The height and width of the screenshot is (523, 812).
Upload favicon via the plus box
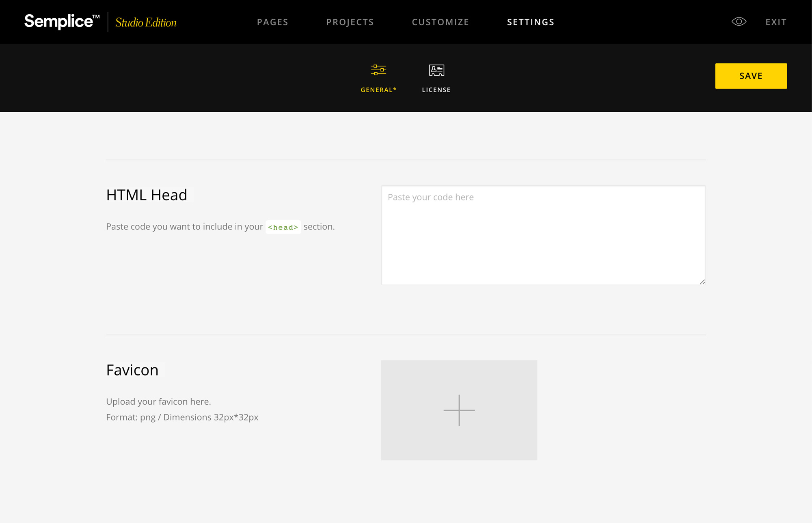[459, 410]
